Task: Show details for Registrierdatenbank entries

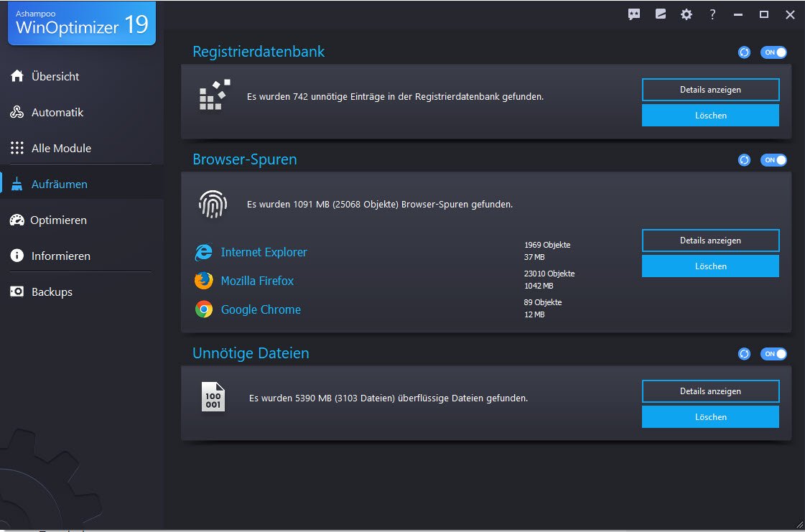Action: coord(710,90)
